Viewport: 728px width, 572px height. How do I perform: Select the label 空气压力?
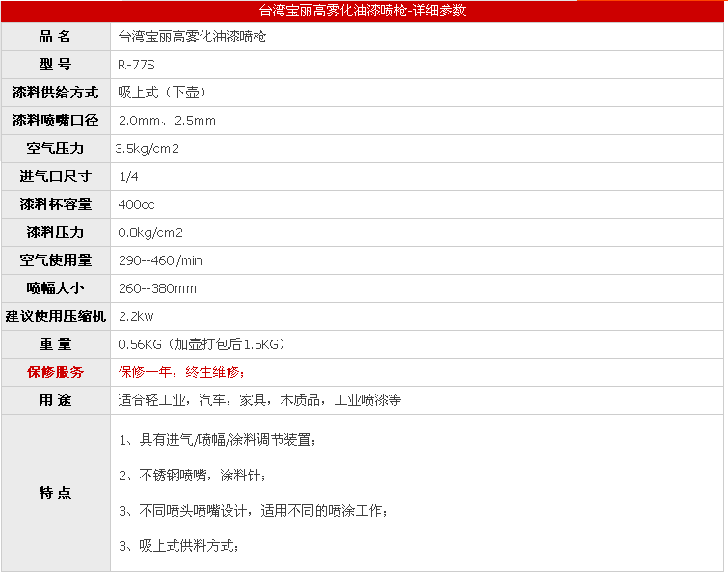pos(55,149)
